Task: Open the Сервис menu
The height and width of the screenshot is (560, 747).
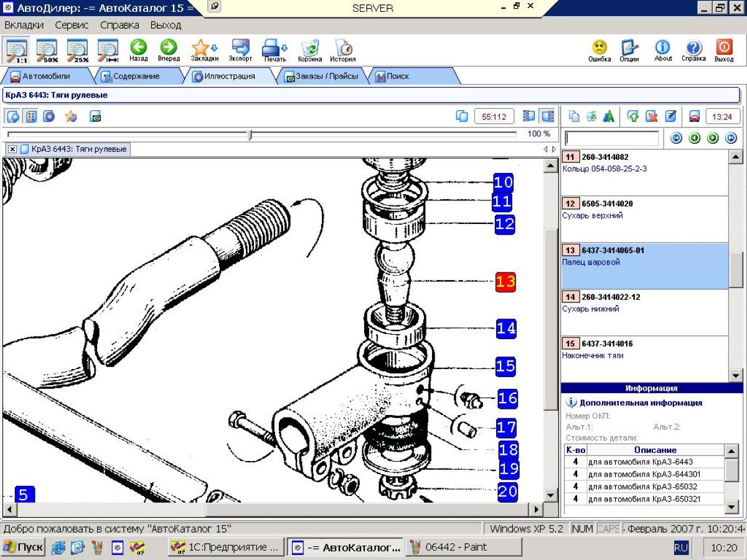Action: (72, 26)
